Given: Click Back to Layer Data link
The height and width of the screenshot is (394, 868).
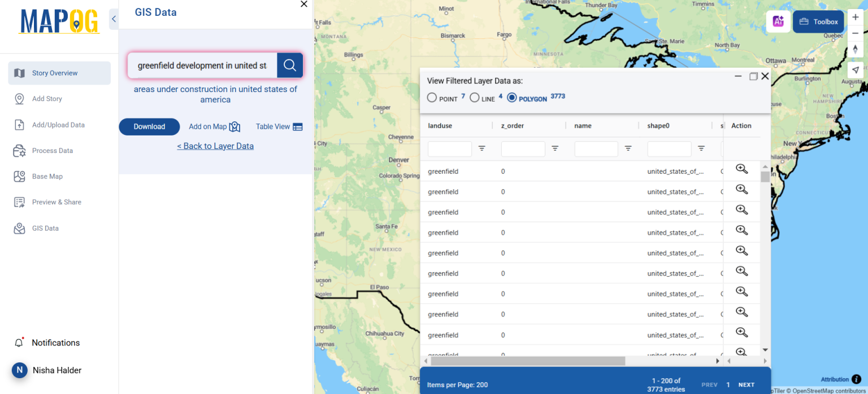Looking at the screenshot, I should tap(215, 146).
